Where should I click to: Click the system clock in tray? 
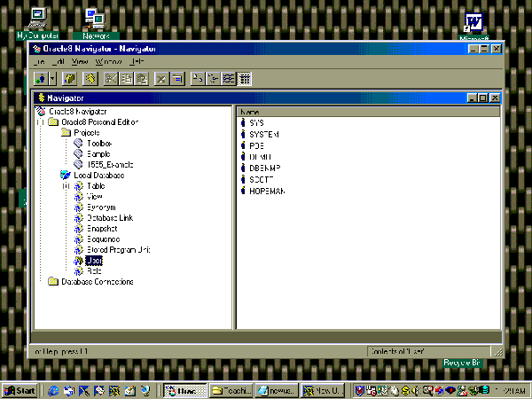[512, 391]
